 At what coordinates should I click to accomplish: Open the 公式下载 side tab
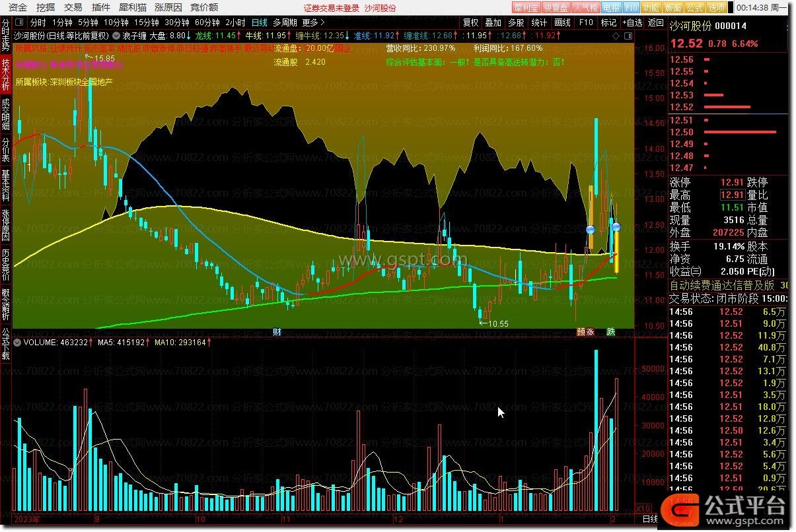[x=5, y=344]
